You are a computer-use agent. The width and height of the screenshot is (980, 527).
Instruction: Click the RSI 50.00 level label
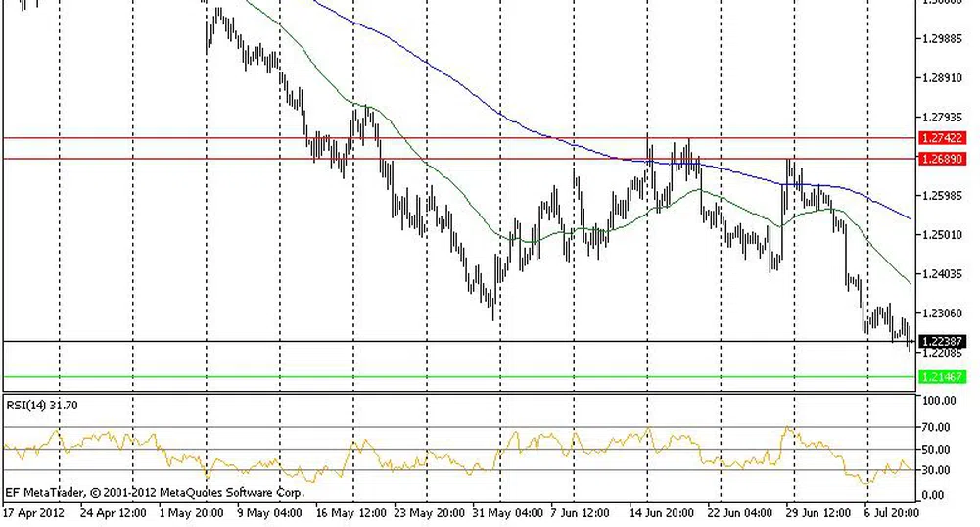[936, 450]
